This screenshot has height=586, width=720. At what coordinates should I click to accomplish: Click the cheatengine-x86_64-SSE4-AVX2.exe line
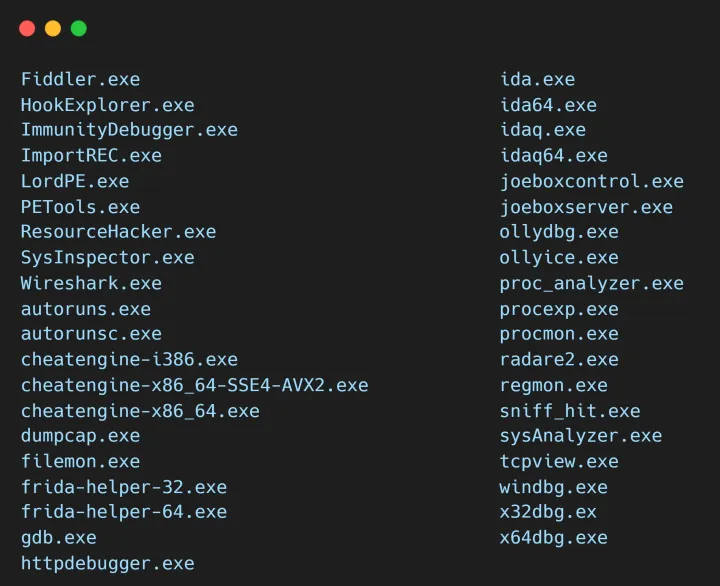tap(194, 385)
